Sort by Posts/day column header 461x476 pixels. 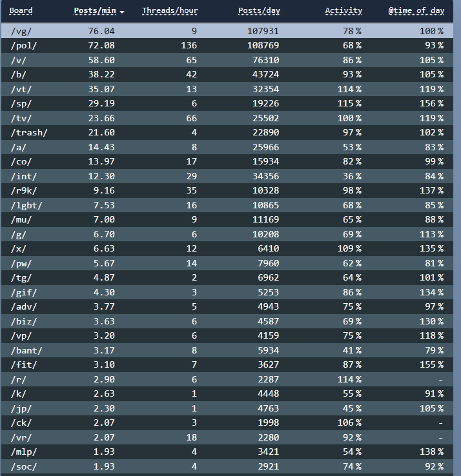pyautogui.click(x=259, y=10)
